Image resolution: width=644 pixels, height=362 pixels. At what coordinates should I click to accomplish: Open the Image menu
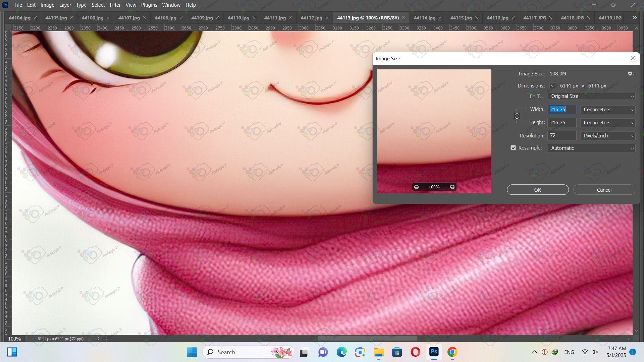point(47,5)
